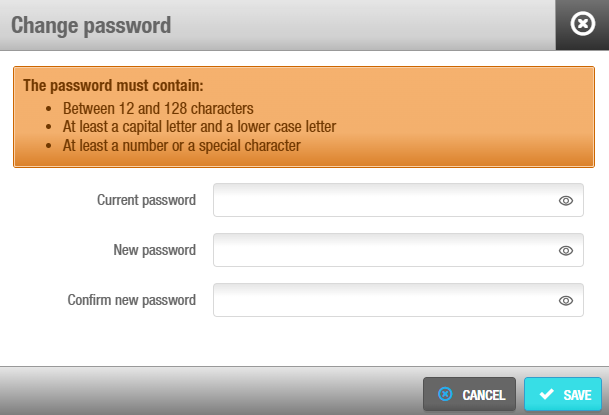Image resolution: width=609 pixels, height=415 pixels.
Task: Close the Change password dialog
Action: pyautogui.click(x=582, y=25)
